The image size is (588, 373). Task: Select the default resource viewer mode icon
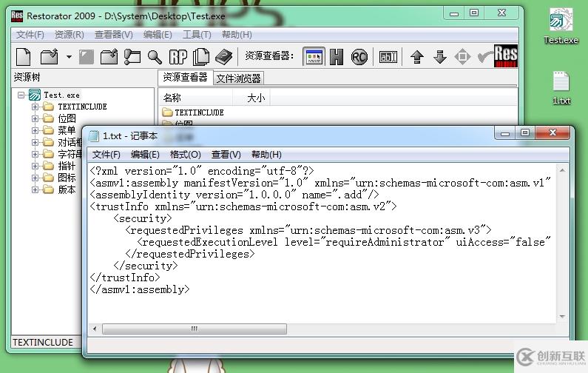click(314, 57)
